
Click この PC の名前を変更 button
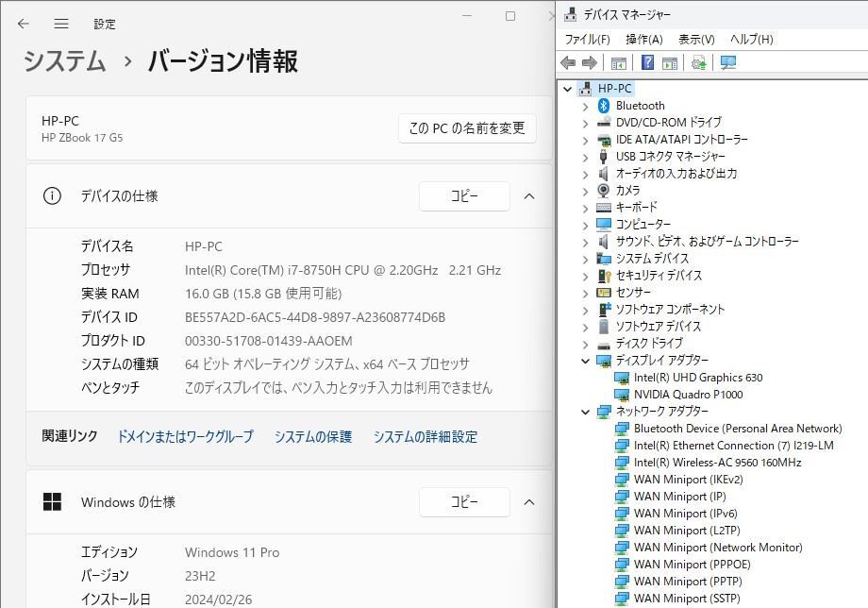point(467,127)
